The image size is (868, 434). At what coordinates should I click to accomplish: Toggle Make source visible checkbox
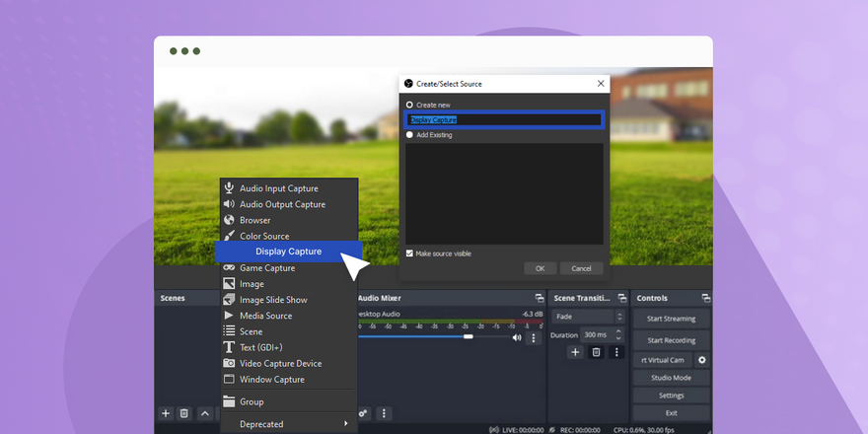pos(409,253)
